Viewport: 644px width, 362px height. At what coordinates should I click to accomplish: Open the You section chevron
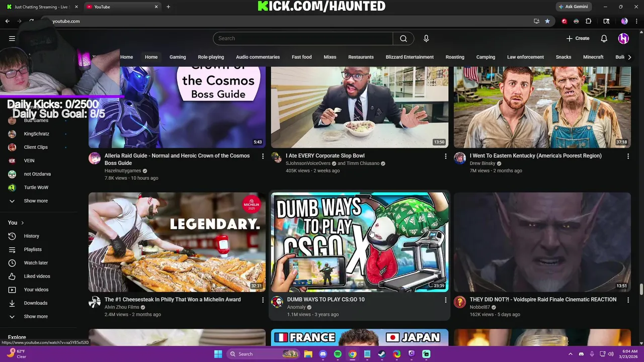[22, 223]
